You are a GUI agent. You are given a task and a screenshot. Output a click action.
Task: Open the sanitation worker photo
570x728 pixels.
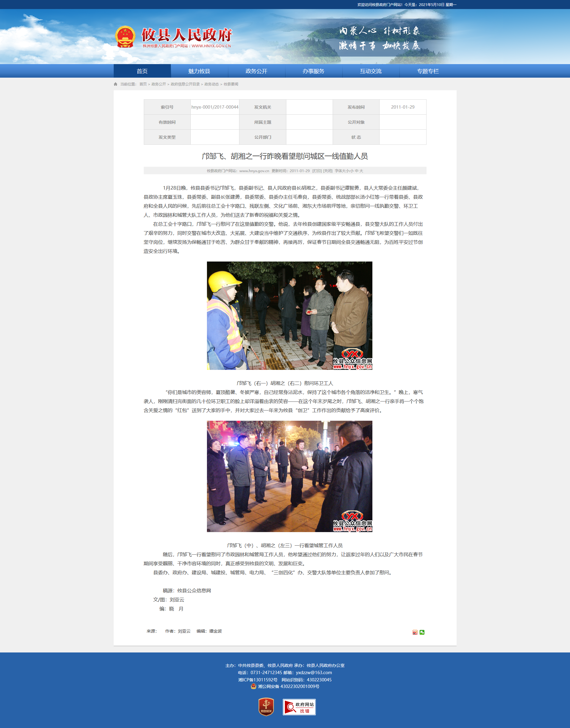click(289, 316)
